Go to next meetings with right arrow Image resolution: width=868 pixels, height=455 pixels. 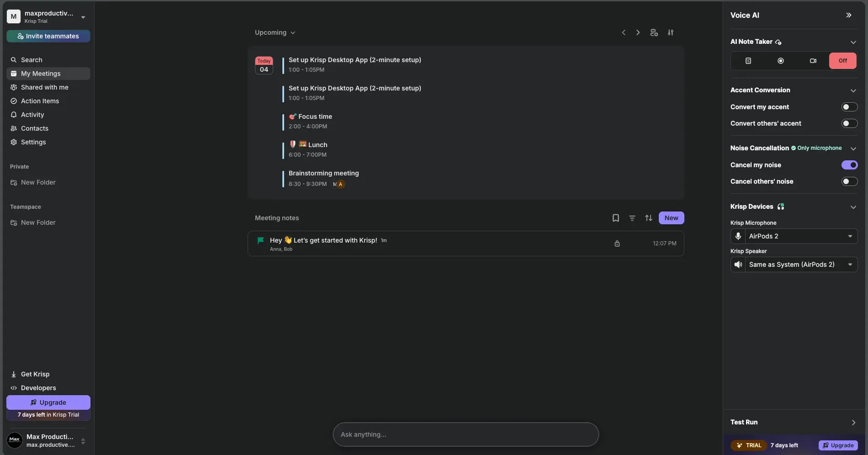(638, 32)
